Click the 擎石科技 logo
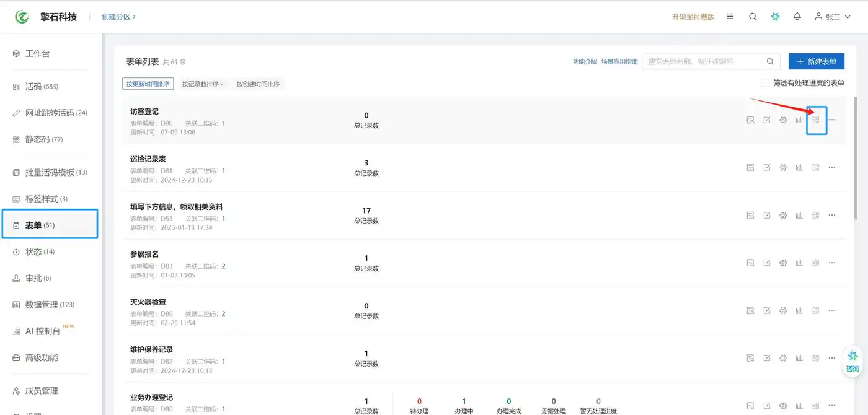This screenshot has width=868, height=415. click(x=22, y=17)
